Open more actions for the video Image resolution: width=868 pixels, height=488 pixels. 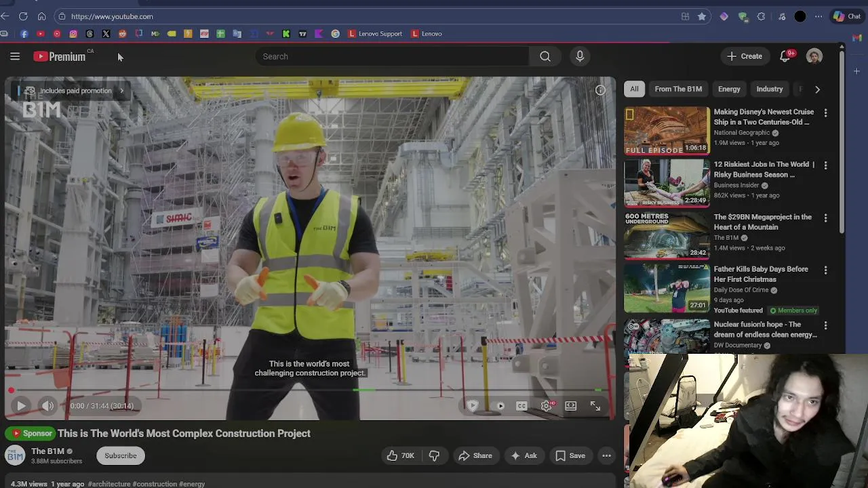(607, 455)
